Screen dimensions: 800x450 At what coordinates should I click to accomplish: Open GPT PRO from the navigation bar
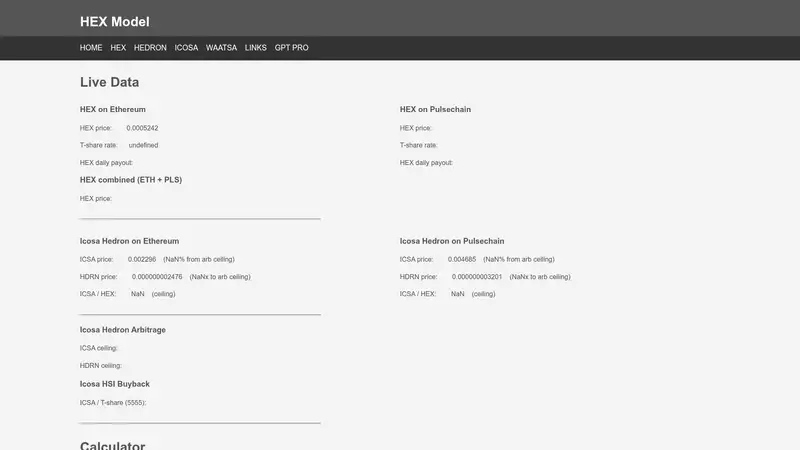coord(291,48)
